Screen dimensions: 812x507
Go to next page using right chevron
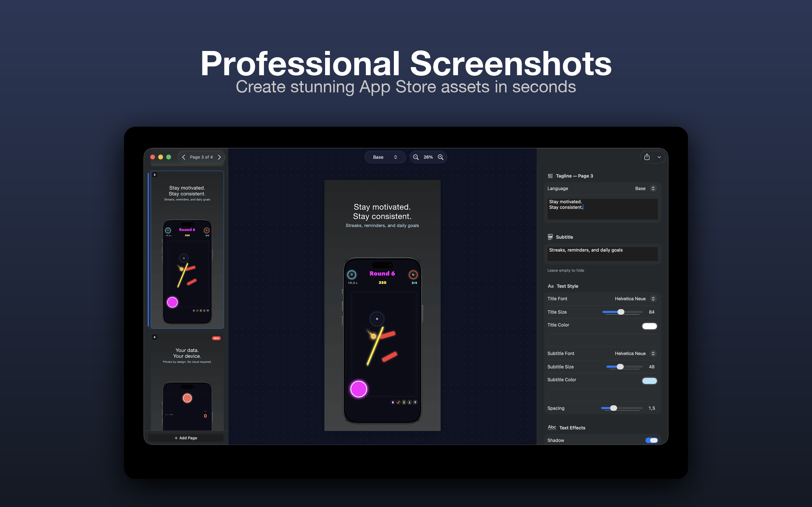click(219, 157)
